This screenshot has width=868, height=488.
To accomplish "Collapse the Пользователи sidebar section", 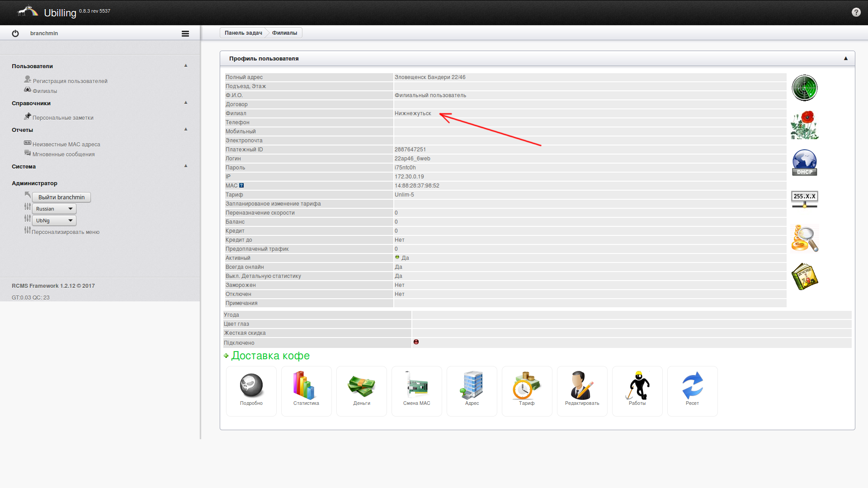I will coord(185,66).
